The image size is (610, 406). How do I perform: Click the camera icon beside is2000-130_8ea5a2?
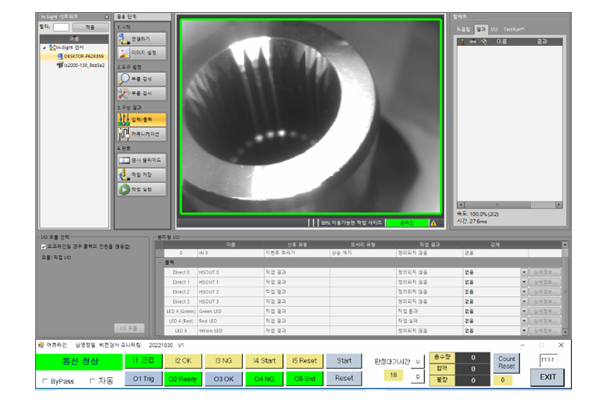(x=60, y=65)
